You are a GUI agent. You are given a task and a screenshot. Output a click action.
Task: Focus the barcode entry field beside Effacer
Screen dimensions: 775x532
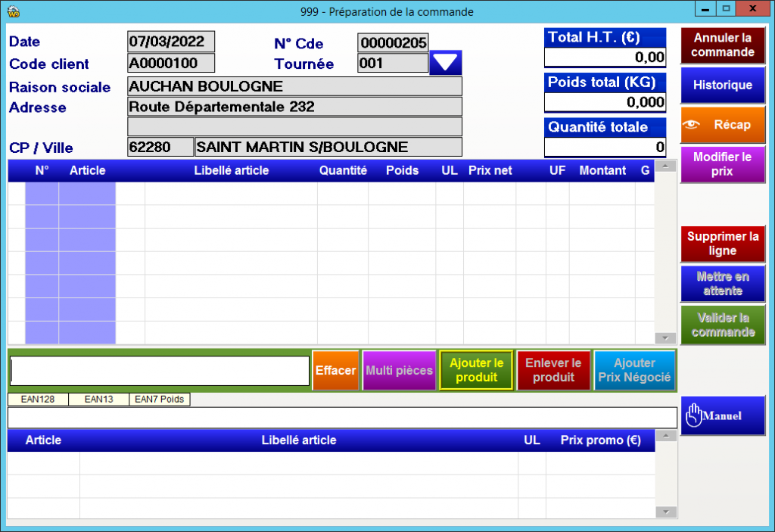coord(159,371)
